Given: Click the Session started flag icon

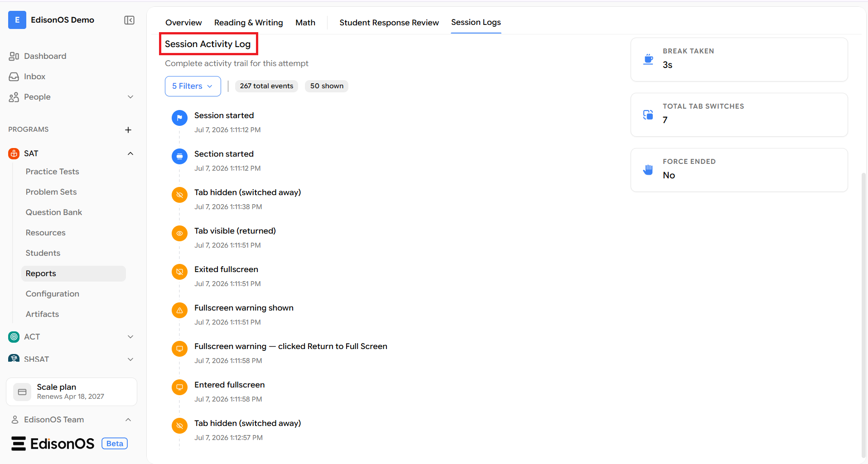Looking at the screenshot, I should [x=179, y=118].
